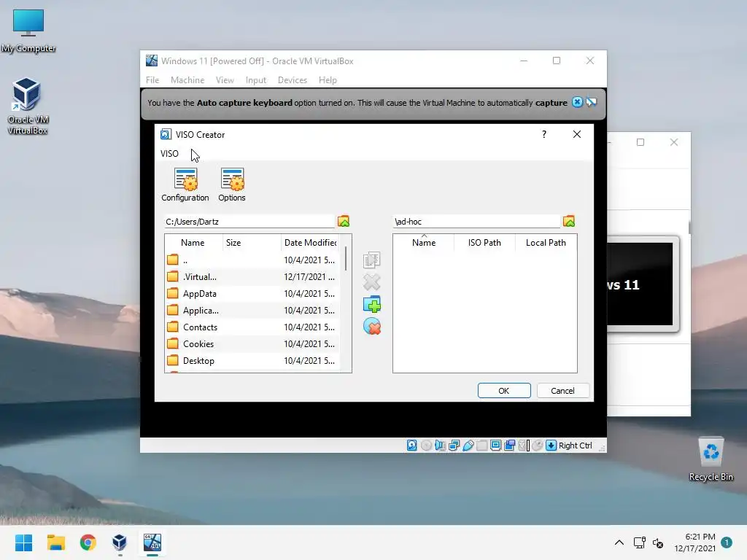Click the create new directory icon
The height and width of the screenshot is (560, 747).
tap(371, 304)
